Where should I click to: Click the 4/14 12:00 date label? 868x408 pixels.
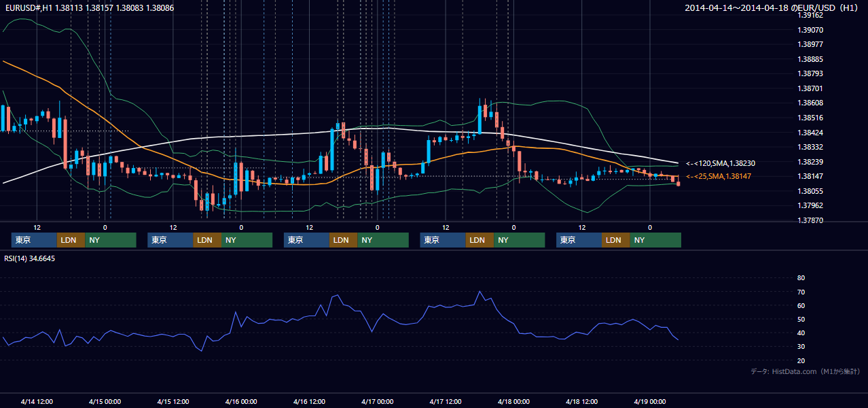pyautogui.click(x=37, y=401)
